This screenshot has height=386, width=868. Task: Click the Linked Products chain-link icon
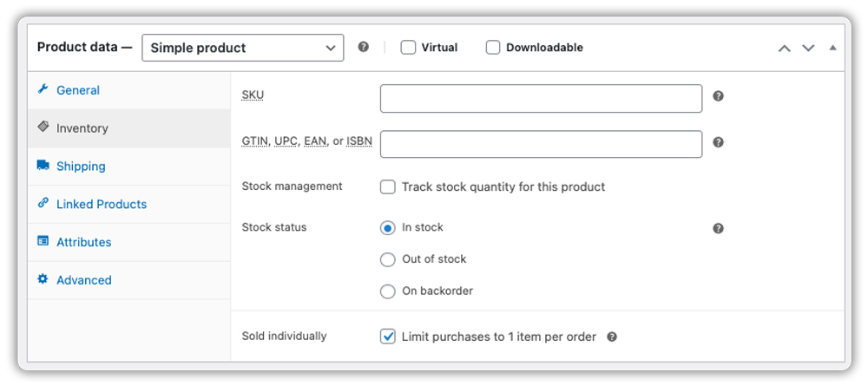click(43, 203)
